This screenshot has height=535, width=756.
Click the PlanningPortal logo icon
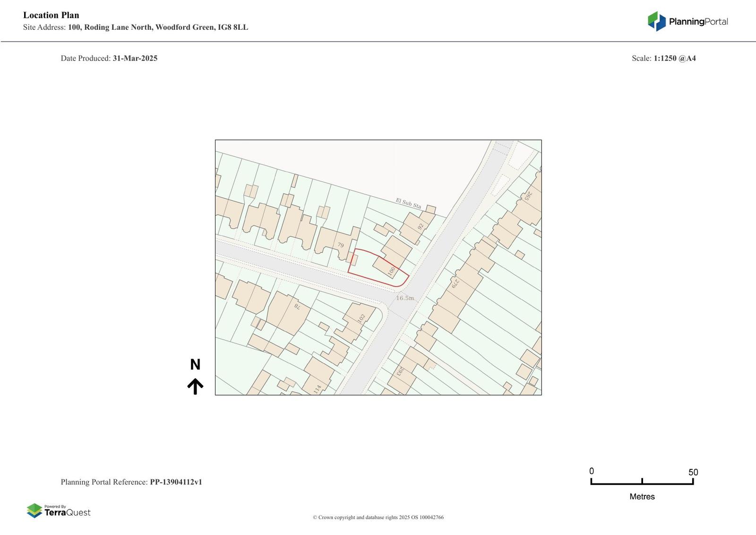pyautogui.click(x=656, y=21)
